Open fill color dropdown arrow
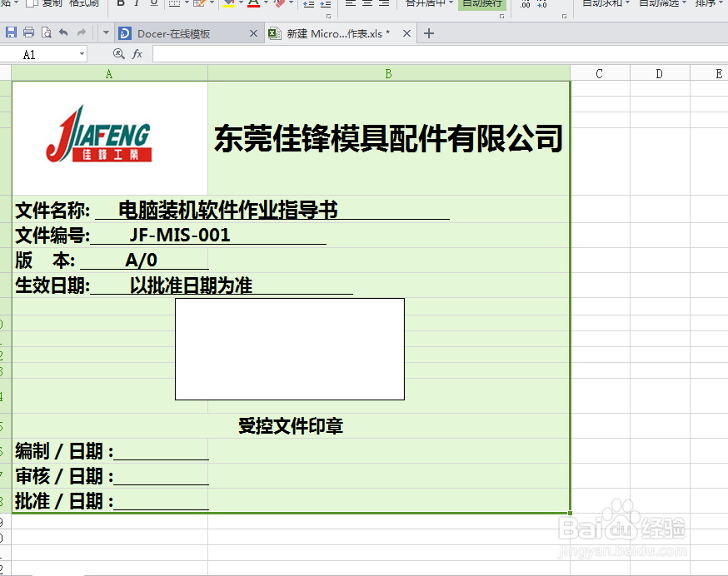 241,2
